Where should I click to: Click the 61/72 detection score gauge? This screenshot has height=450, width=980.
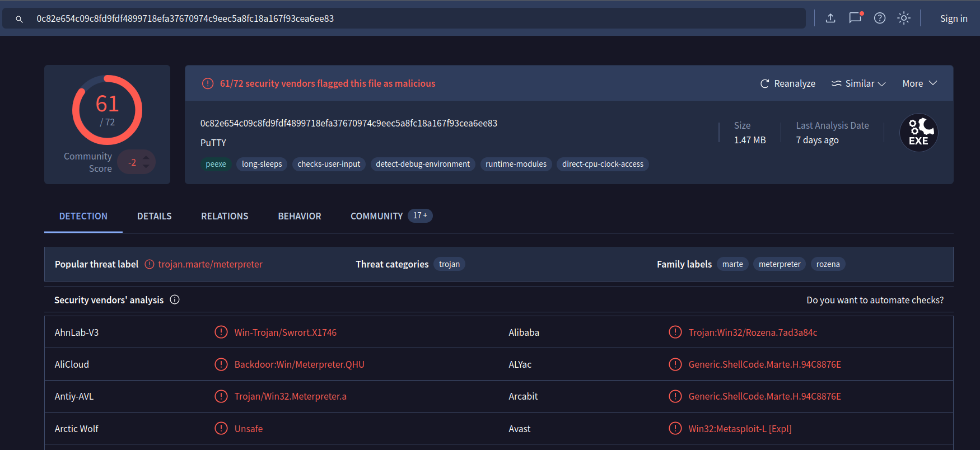107,110
